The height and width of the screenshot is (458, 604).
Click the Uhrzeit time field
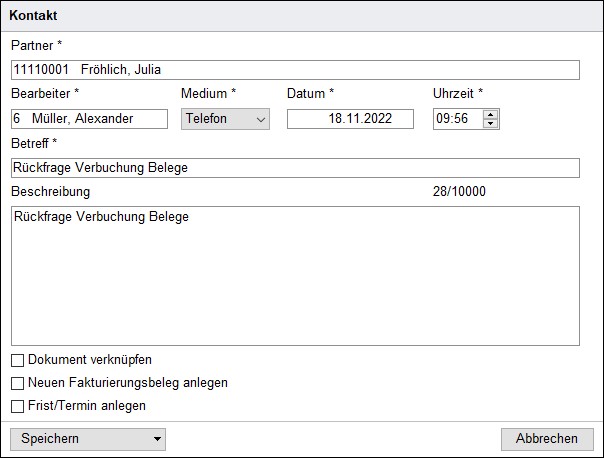coord(457,119)
